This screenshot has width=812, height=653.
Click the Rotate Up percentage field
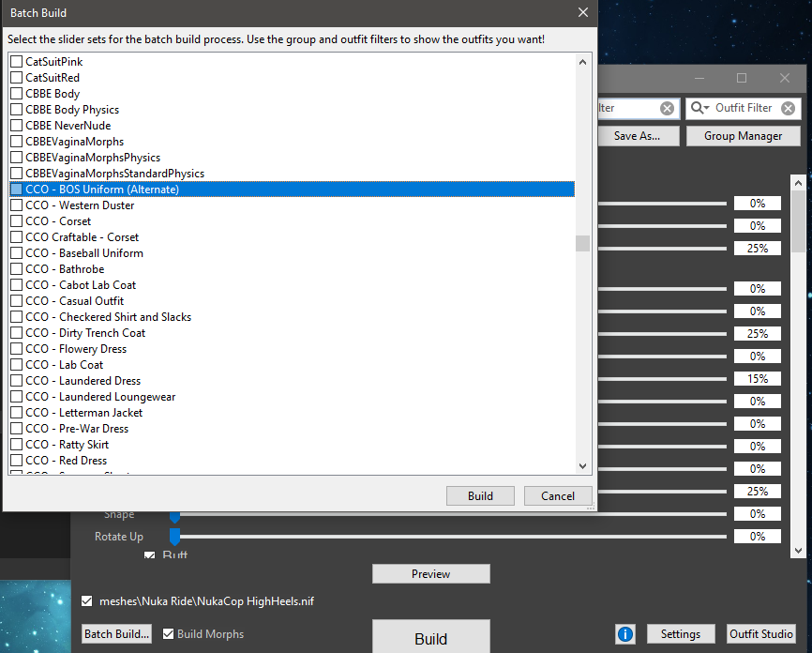(757, 537)
